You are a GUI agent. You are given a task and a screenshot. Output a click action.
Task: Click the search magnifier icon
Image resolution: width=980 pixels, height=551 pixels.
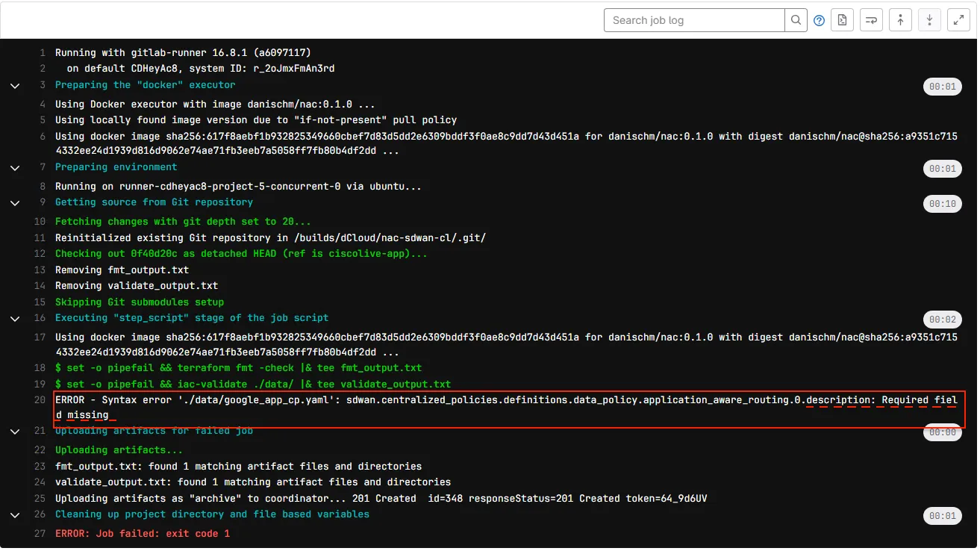(796, 20)
